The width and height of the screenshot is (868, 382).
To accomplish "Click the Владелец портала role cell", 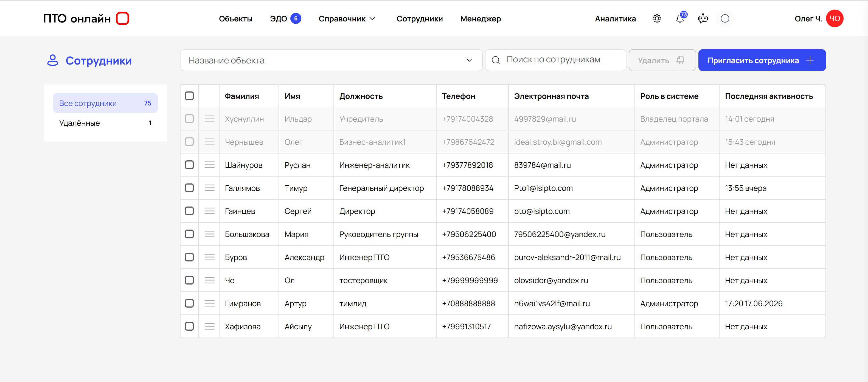I will coord(674,119).
